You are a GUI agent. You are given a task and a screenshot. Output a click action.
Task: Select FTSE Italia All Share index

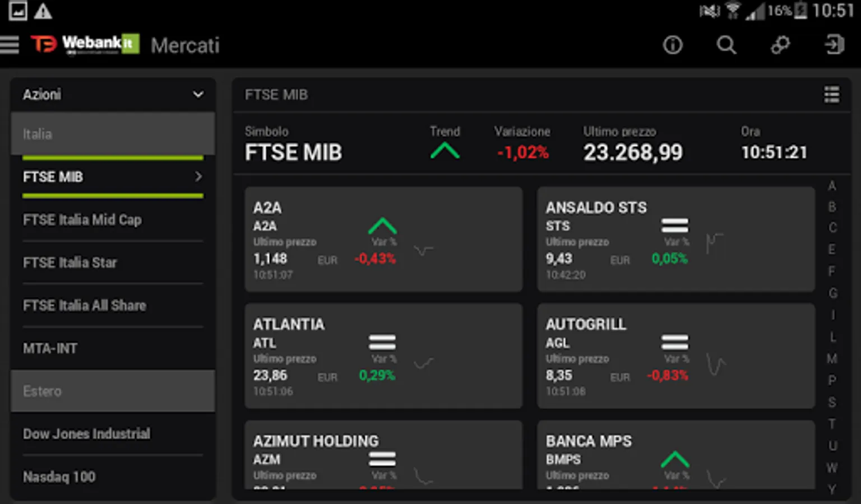coord(113,305)
